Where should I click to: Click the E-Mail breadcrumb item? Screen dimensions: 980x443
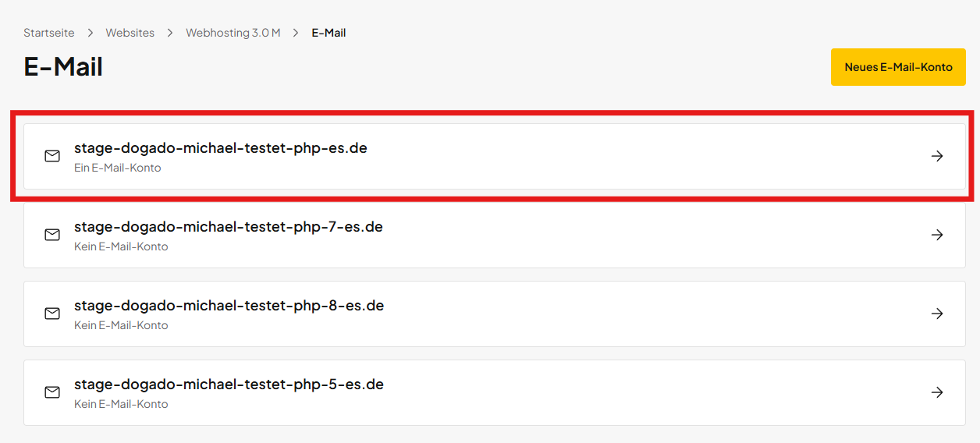click(x=328, y=33)
